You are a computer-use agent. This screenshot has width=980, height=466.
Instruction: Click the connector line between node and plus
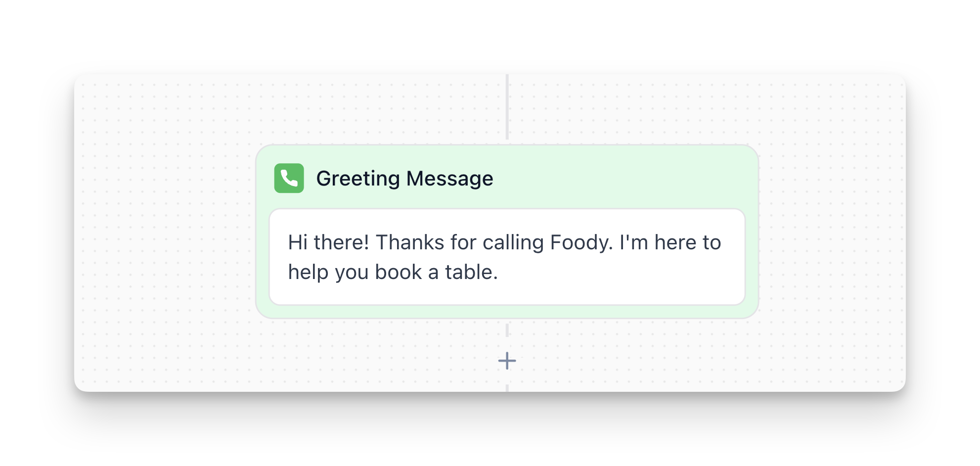[507, 330]
